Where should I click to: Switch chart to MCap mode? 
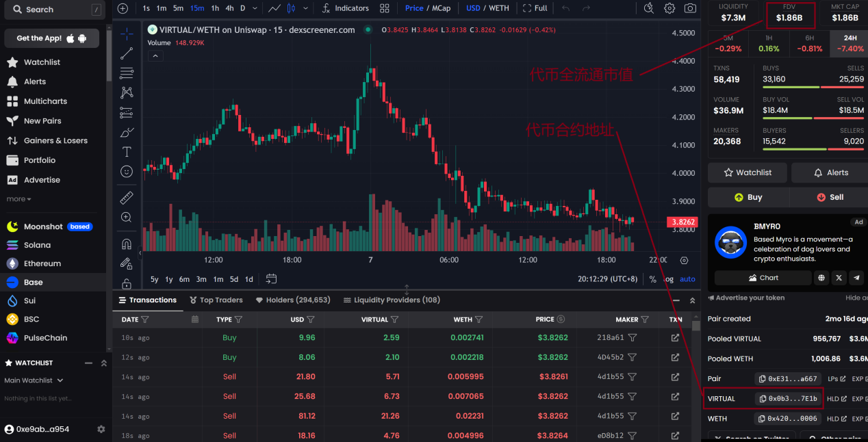(441, 8)
